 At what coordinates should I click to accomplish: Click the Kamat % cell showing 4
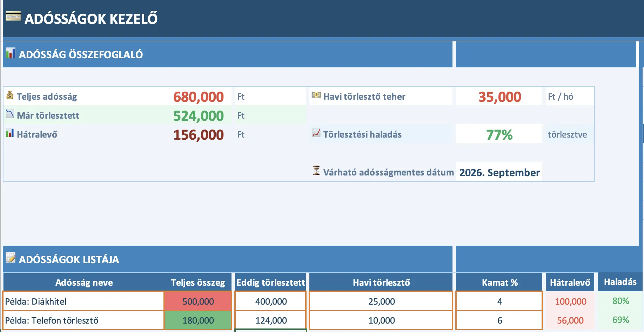point(499,301)
